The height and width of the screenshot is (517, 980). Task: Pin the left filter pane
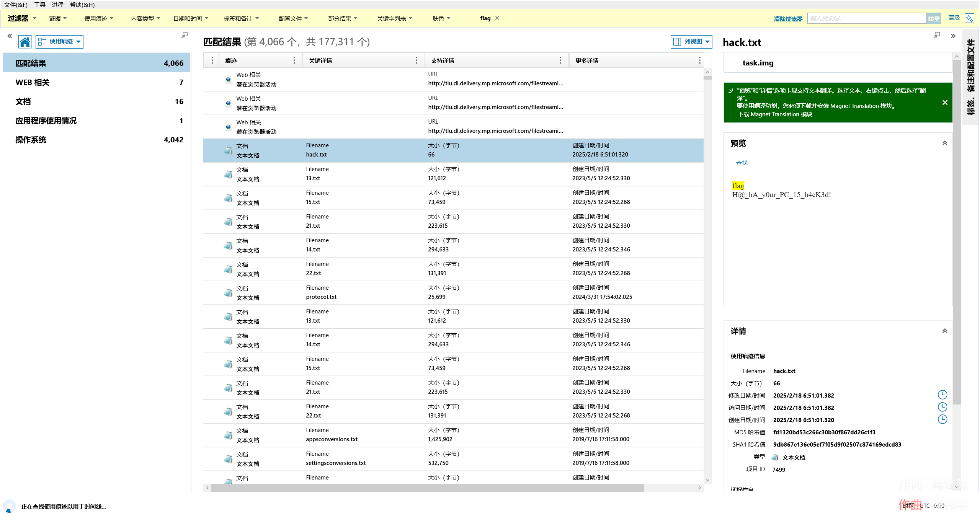click(185, 35)
